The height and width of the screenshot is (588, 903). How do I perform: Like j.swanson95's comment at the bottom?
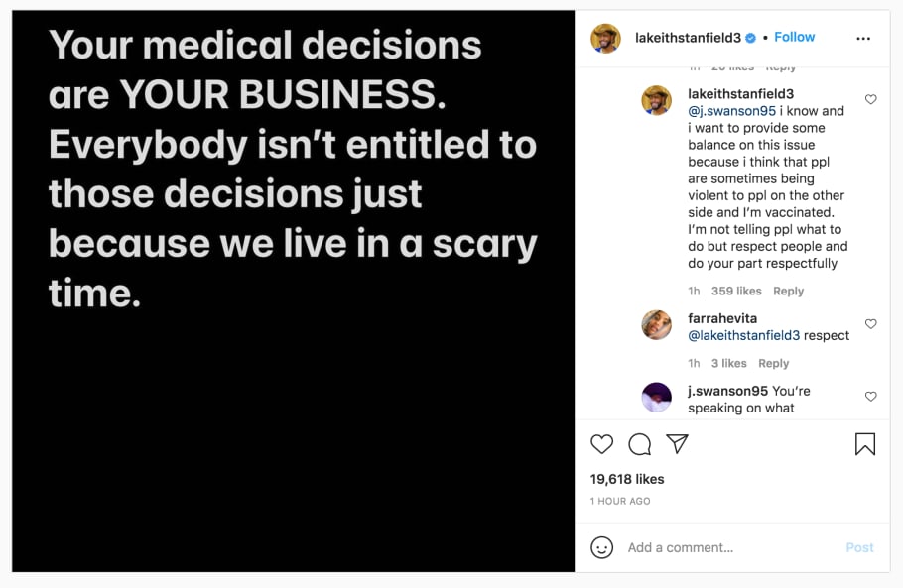(x=871, y=397)
